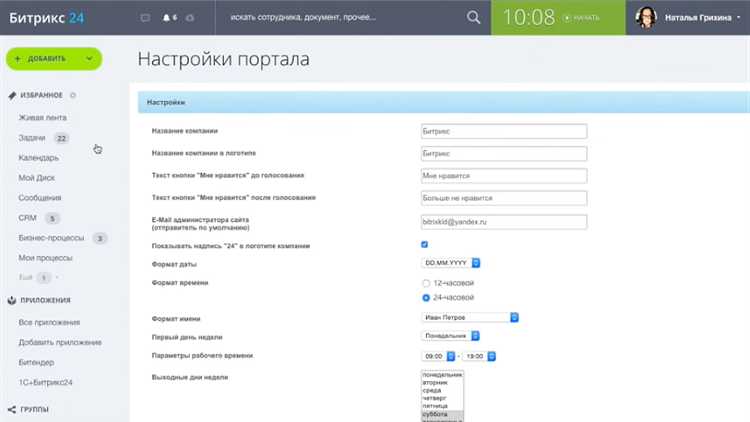Click the Больше не нравится text field
This screenshot has height=422, width=750.
(504, 198)
